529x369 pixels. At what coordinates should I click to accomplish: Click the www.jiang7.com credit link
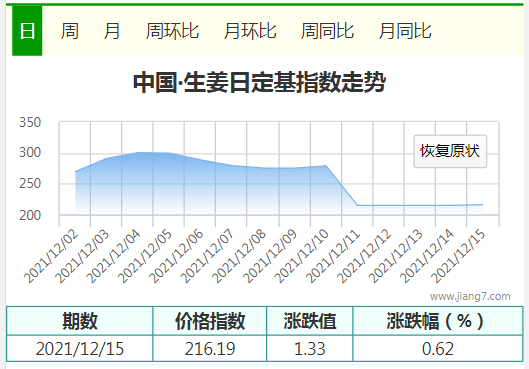pyautogui.click(x=470, y=296)
